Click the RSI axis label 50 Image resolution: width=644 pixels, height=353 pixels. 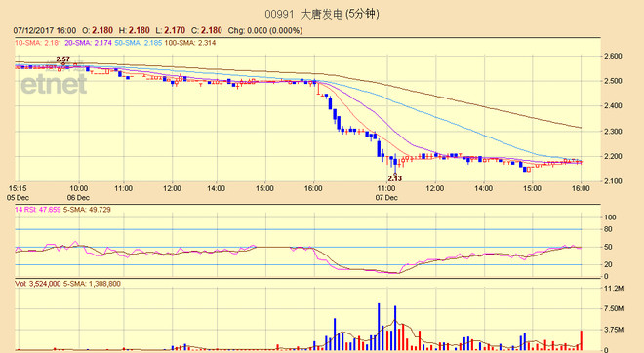[608, 247]
